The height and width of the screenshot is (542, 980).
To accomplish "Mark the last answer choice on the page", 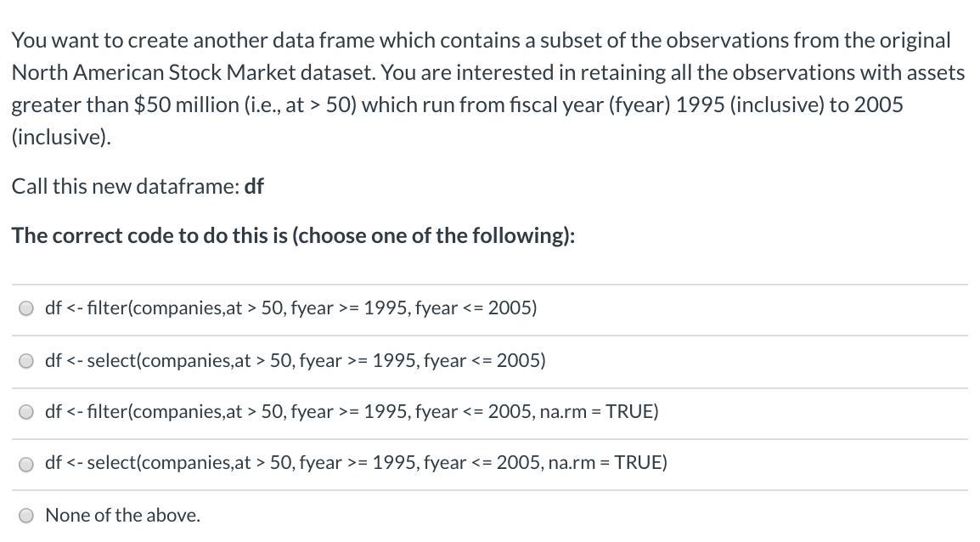I will point(122,514).
